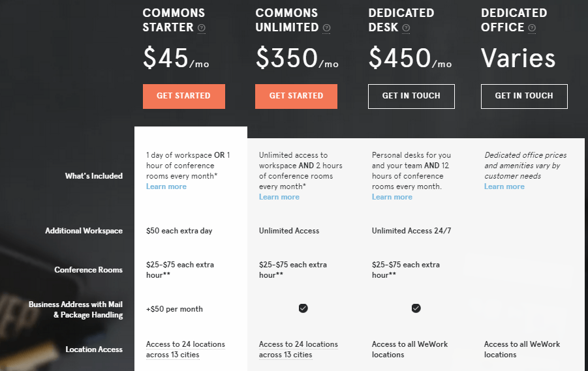588x371 pixels.
Task: Select the Dedicated Office plan heading
Action: [x=514, y=20]
